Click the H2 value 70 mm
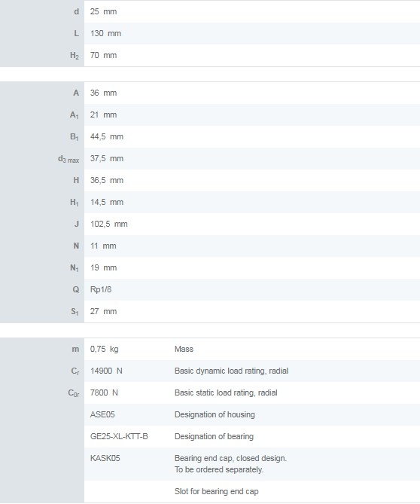 pos(103,55)
